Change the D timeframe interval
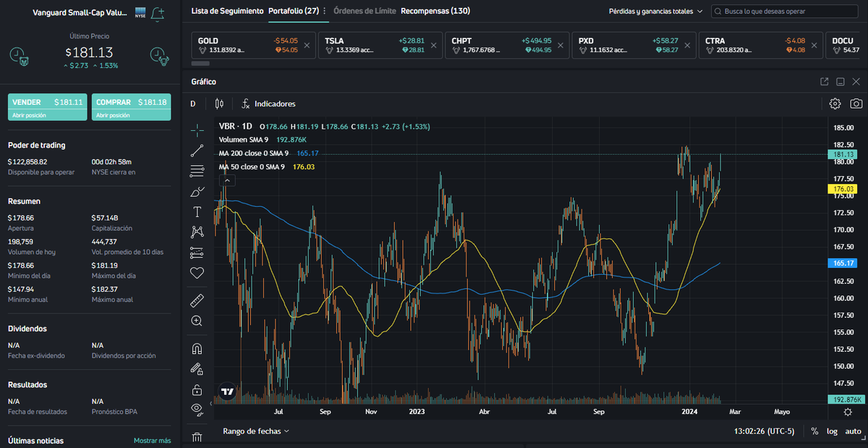The image size is (868, 448). [193, 103]
